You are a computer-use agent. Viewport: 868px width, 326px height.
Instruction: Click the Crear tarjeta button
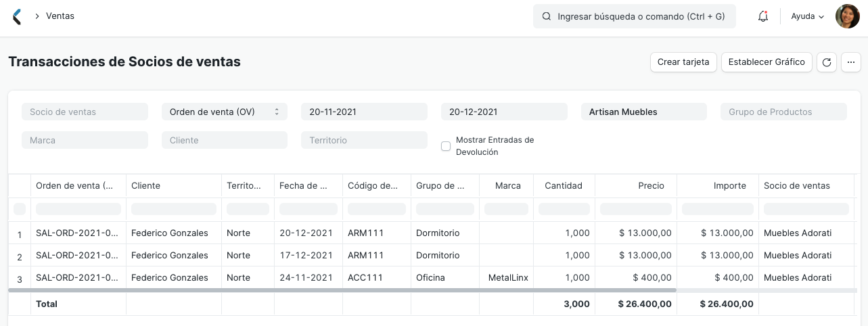(x=683, y=62)
